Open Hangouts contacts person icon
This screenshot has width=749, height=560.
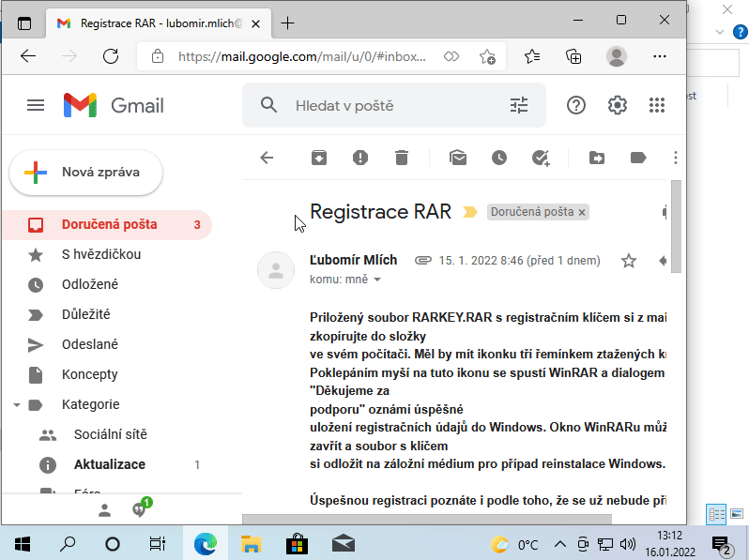pos(104,510)
